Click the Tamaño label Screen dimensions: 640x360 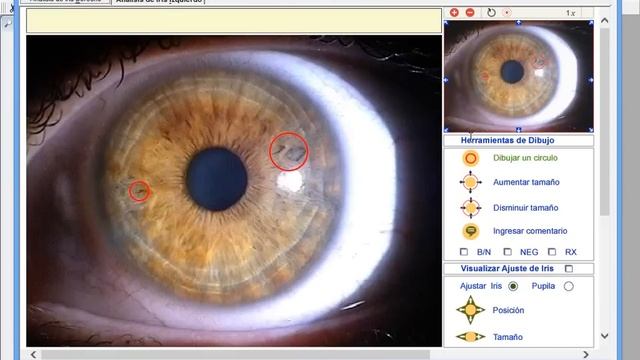click(508, 337)
